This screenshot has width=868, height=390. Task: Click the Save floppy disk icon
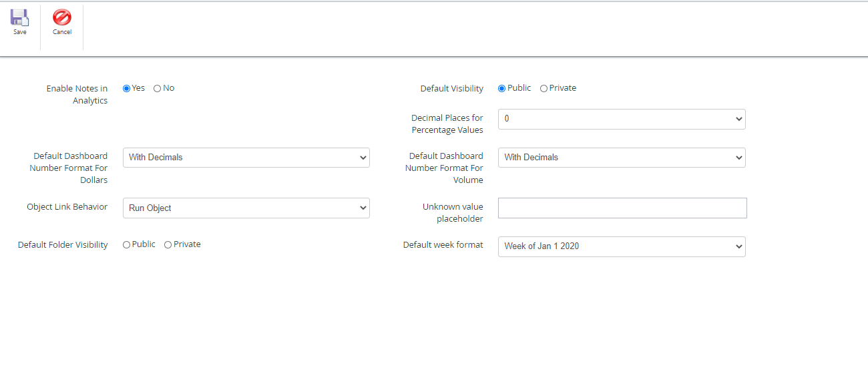click(19, 17)
